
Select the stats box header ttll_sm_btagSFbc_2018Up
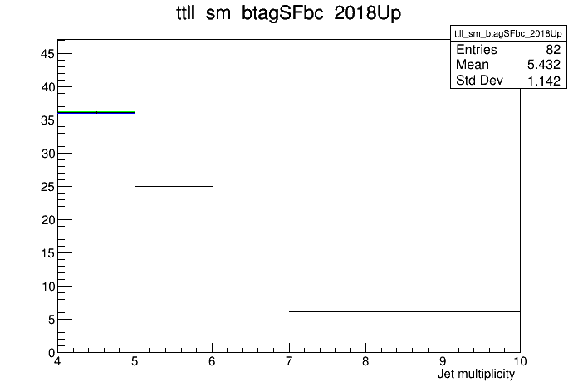(508, 33)
